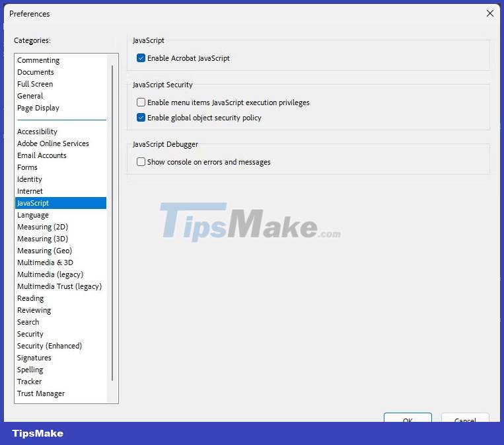Open General preferences
The image size is (504, 445).
pyautogui.click(x=61, y=96)
